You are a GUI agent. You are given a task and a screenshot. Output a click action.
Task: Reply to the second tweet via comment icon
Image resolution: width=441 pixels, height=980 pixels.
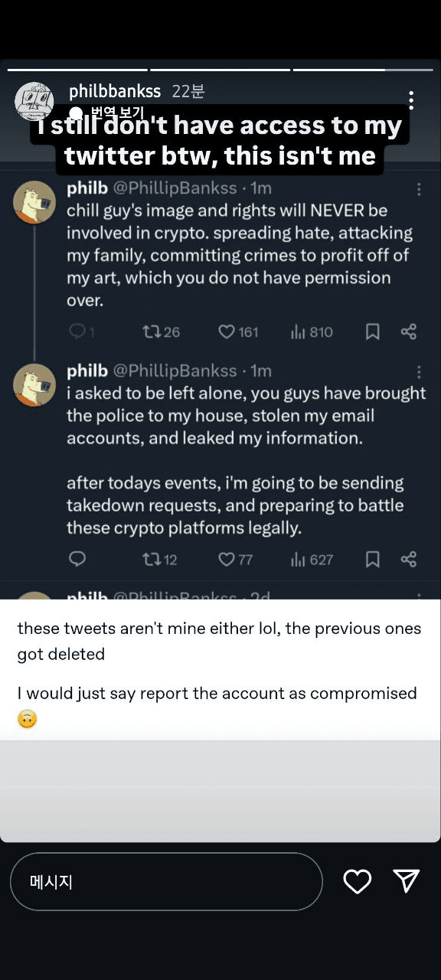77,559
